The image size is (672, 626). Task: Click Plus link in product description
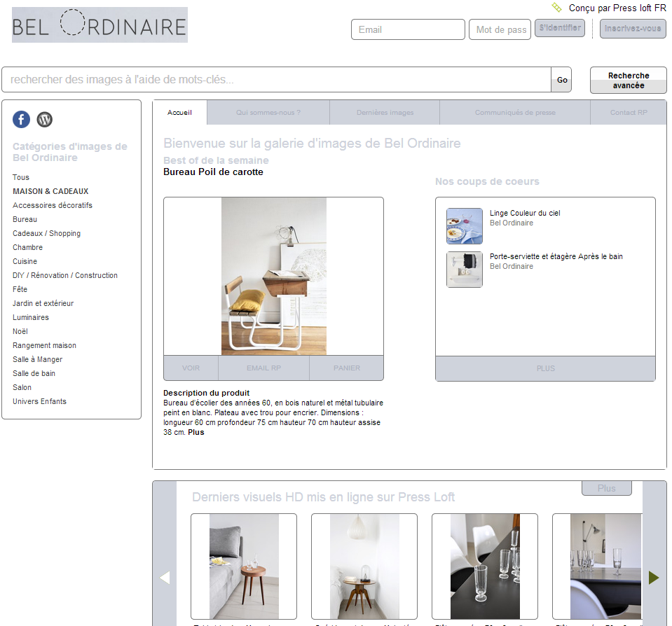coord(196,433)
